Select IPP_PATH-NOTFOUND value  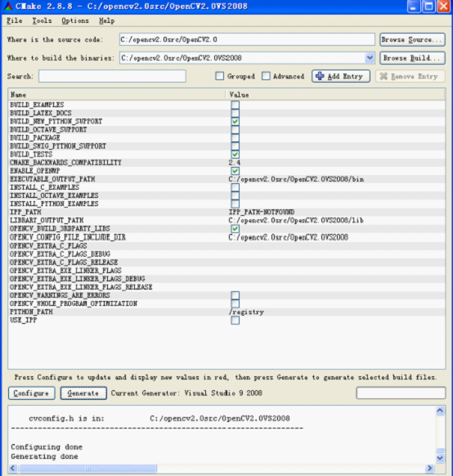[x=262, y=212]
